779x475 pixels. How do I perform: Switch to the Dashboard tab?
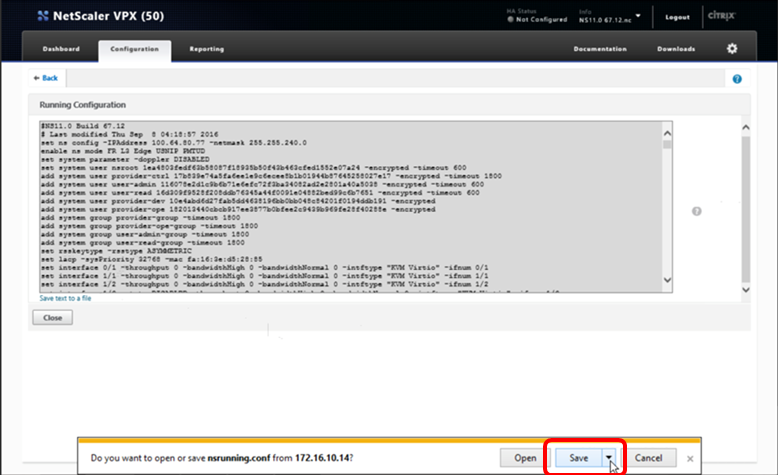click(x=61, y=49)
